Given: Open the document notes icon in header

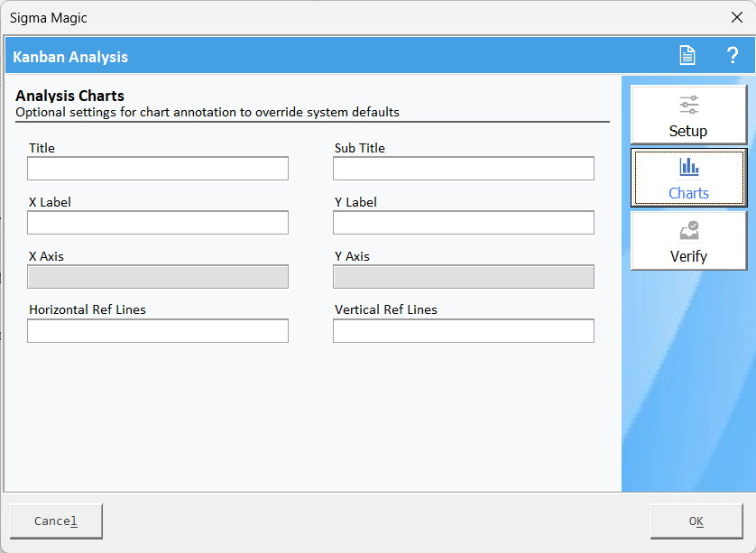Looking at the screenshot, I should (687, 56).
